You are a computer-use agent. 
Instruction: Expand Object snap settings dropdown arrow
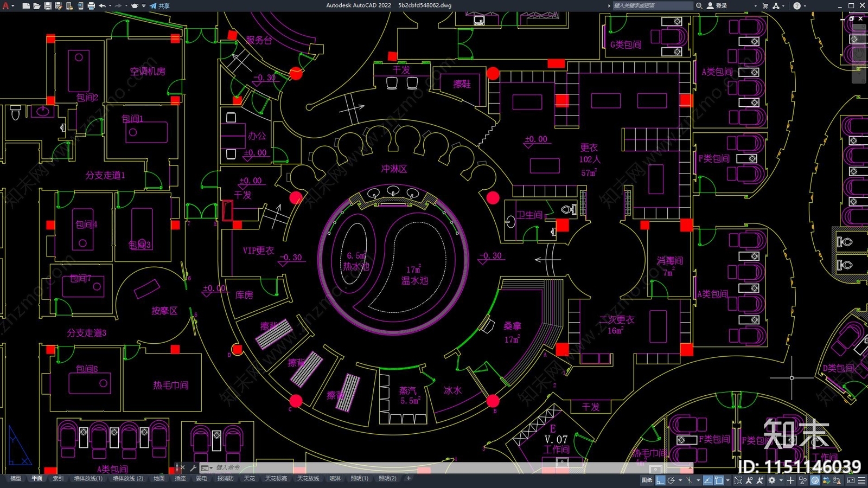tap(728, 480)
